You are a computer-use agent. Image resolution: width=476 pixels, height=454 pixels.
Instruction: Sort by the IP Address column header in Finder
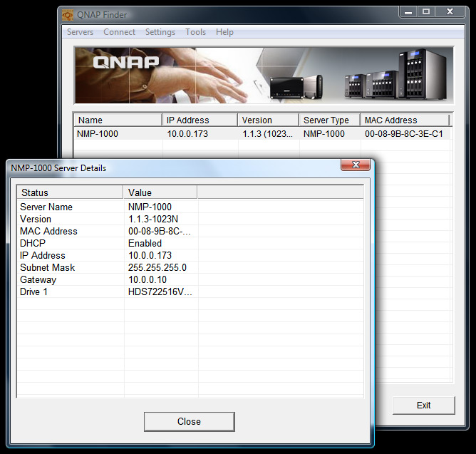tap(200, 120)
